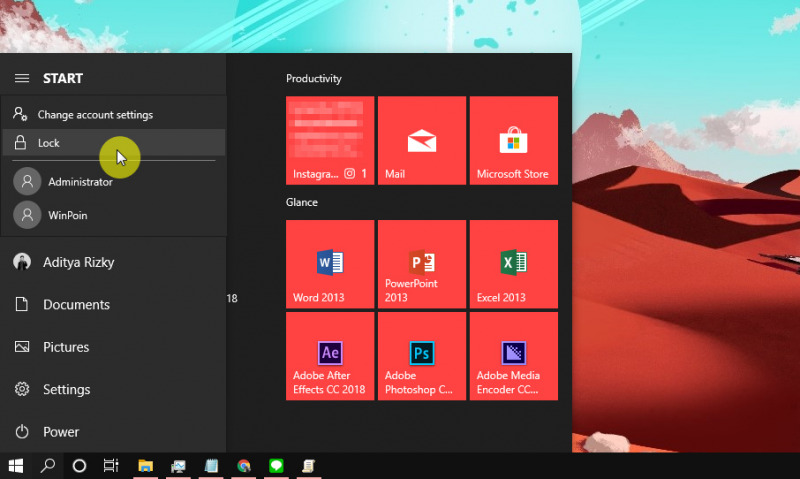Screen dimensions: 800x479
Task: Open the Microsoft Store tile
Action: tap(514, 140)
